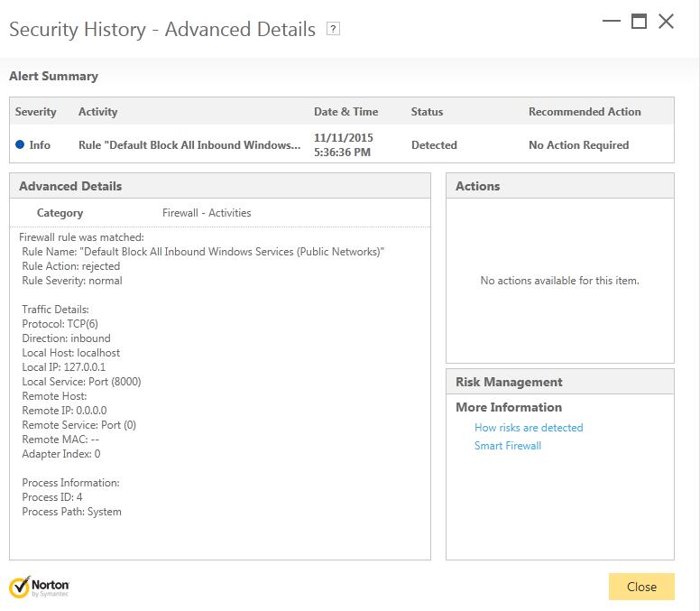
Task: Open the Smart Firewall link
Action: click(x=508, y=446)
